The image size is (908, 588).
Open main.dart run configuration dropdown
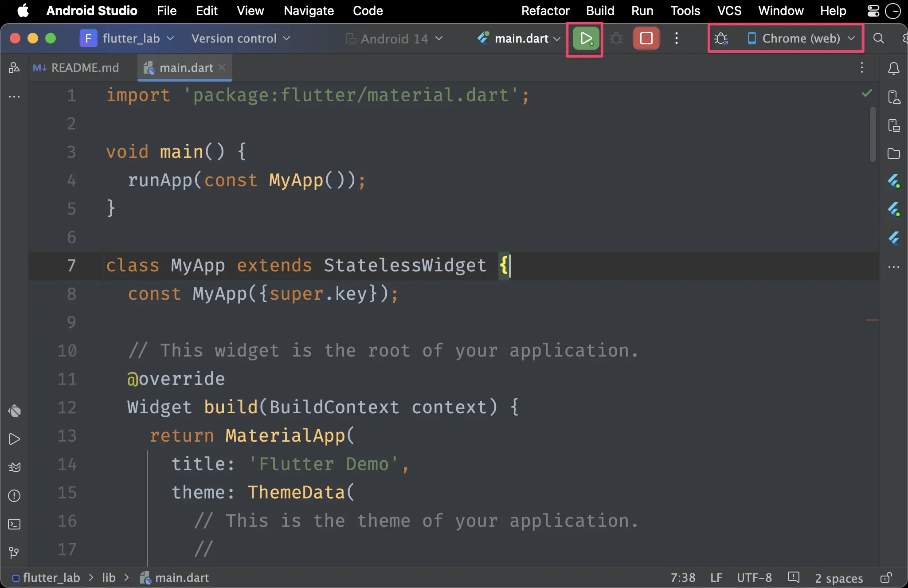click(519, 39)
